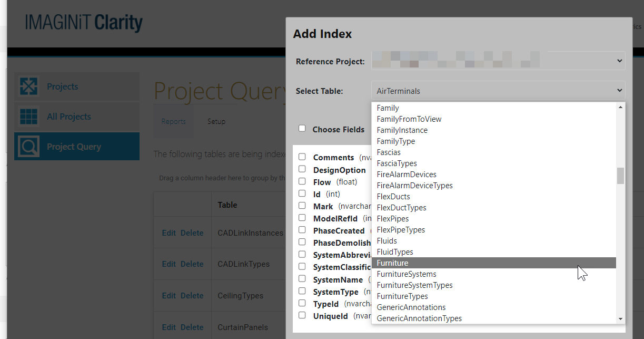Expand the Select Table dropdown
The image size is (644, 339).
[x=498, y=91]
